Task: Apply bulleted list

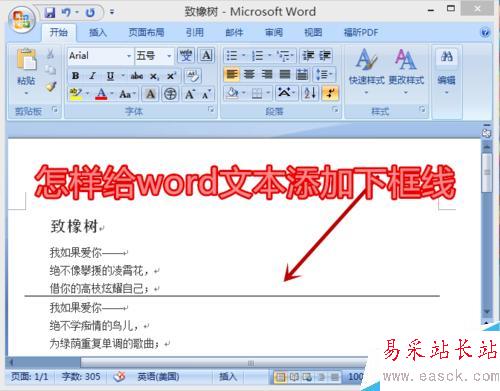Action: [x=232, y=56]
